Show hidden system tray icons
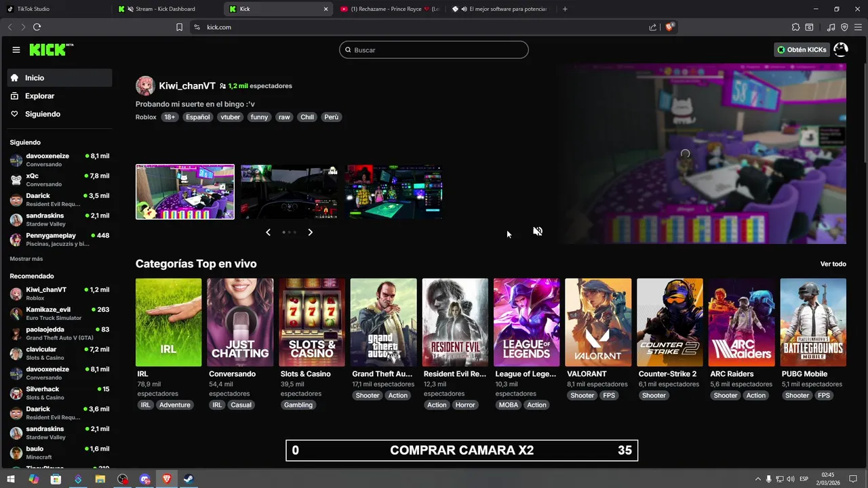This screenshot has width=868, height=488. [757, 479]
